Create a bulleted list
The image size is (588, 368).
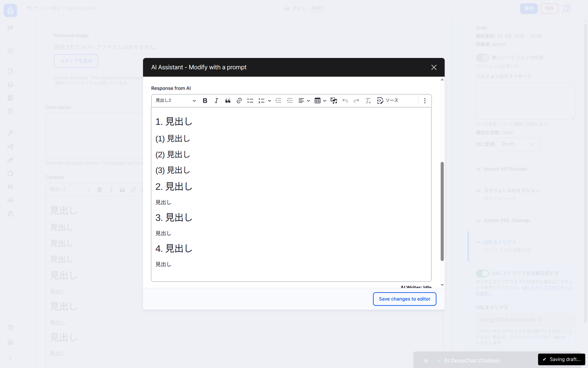click(x=250, y=100)
